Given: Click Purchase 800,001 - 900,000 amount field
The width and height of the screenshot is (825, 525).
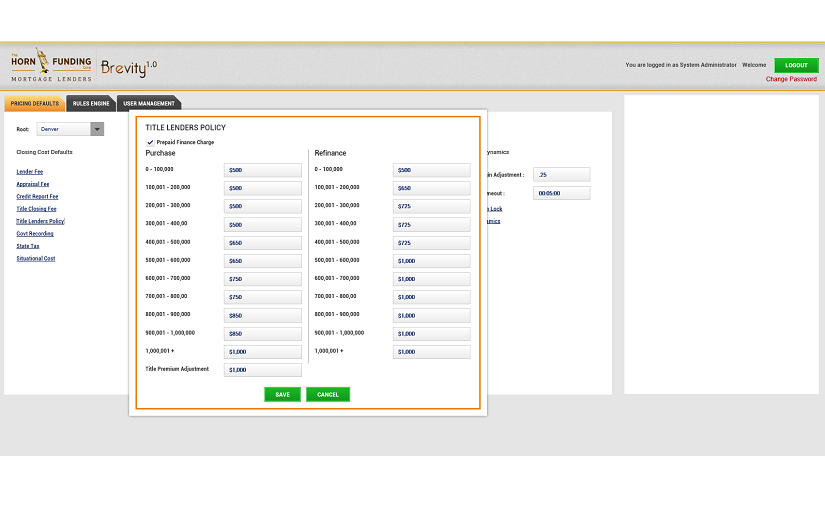Looking at the screenshot, I should coord(263,316).
